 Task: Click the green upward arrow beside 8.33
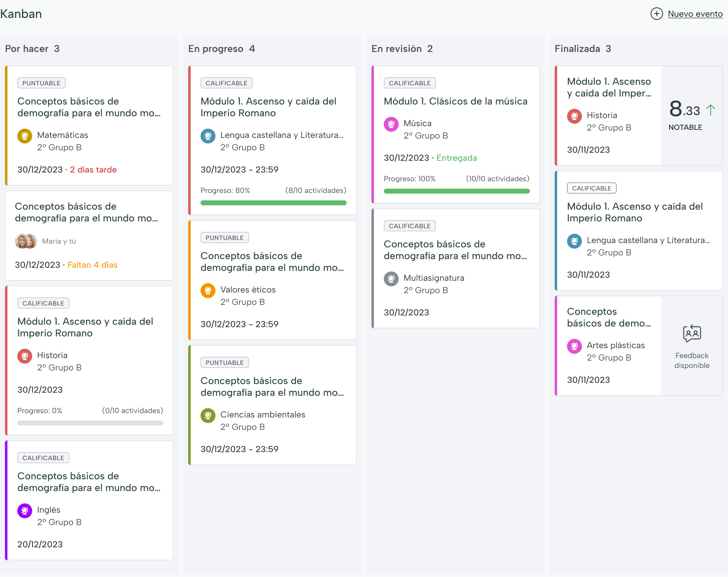(710, 110)
